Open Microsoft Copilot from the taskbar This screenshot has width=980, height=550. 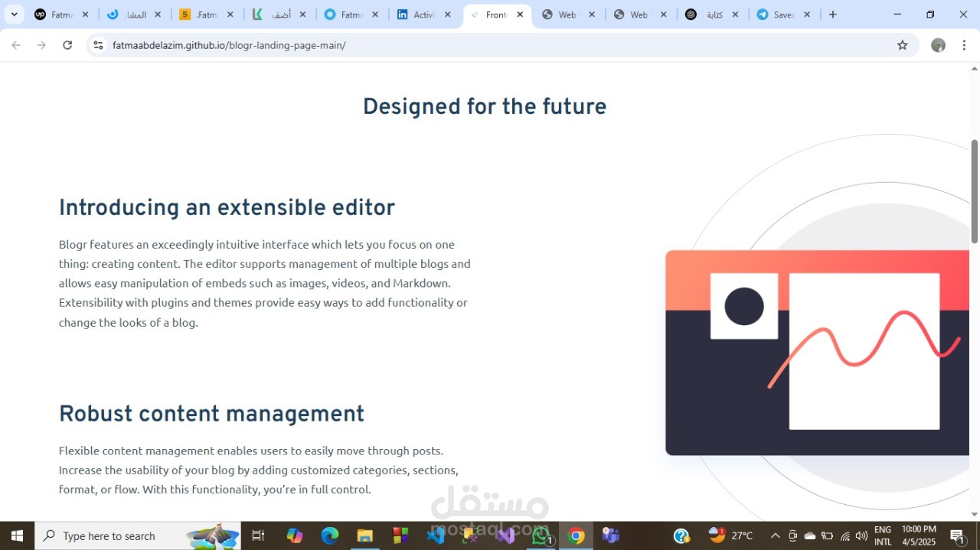[295, 535]
